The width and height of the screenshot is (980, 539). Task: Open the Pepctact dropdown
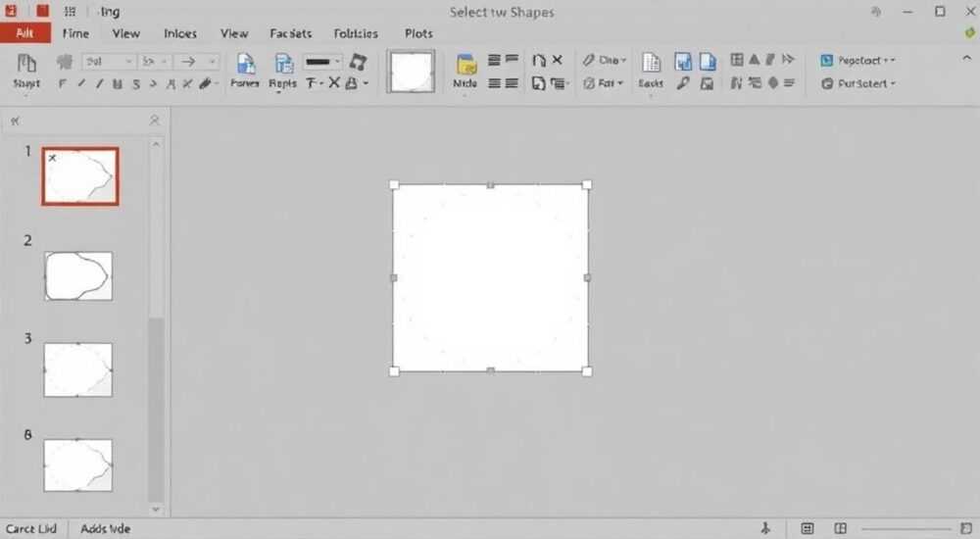857,61
